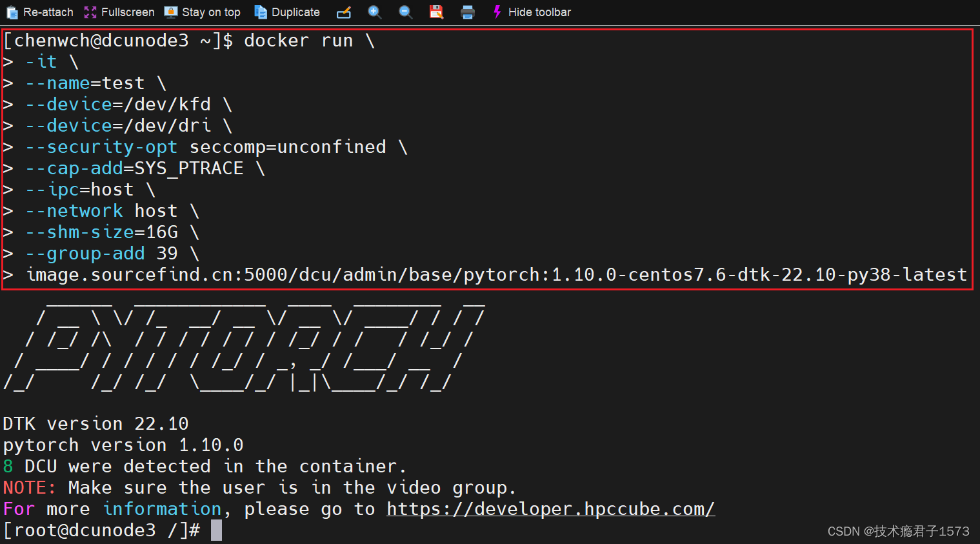Screen dimensions: 980x544
Task: Click the Re-attach toolbar button
Action: 39,12
